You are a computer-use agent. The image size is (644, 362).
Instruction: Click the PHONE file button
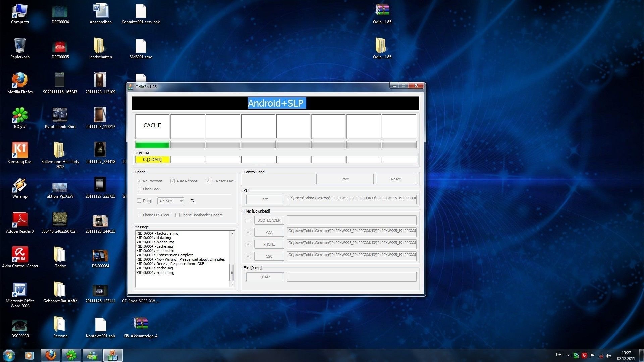point(269,244)
